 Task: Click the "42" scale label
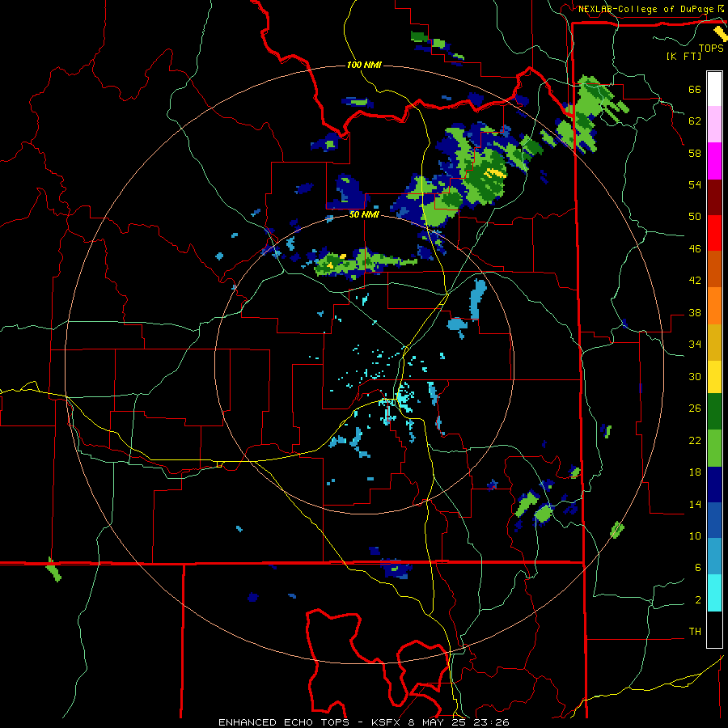click(695, 281)
